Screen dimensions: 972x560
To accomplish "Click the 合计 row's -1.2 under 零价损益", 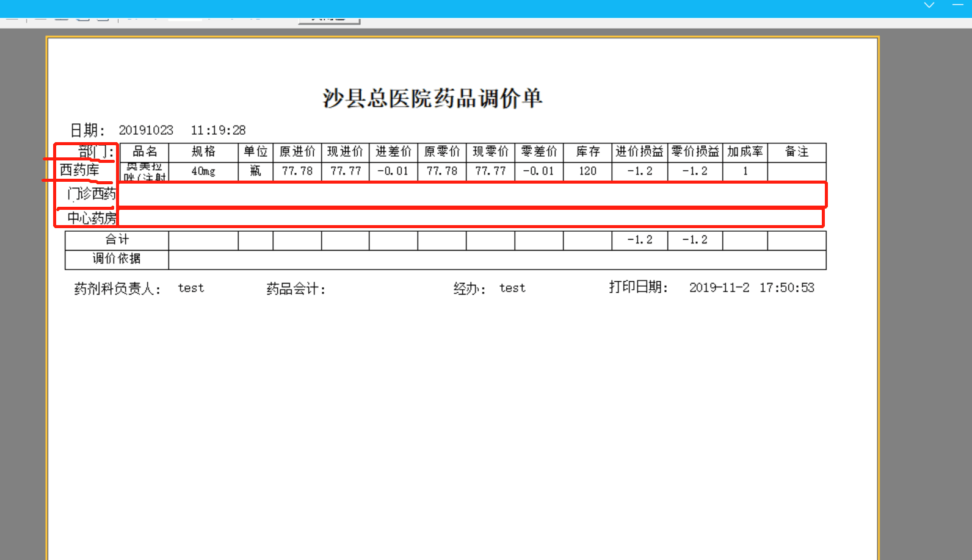I will [695, 240].
